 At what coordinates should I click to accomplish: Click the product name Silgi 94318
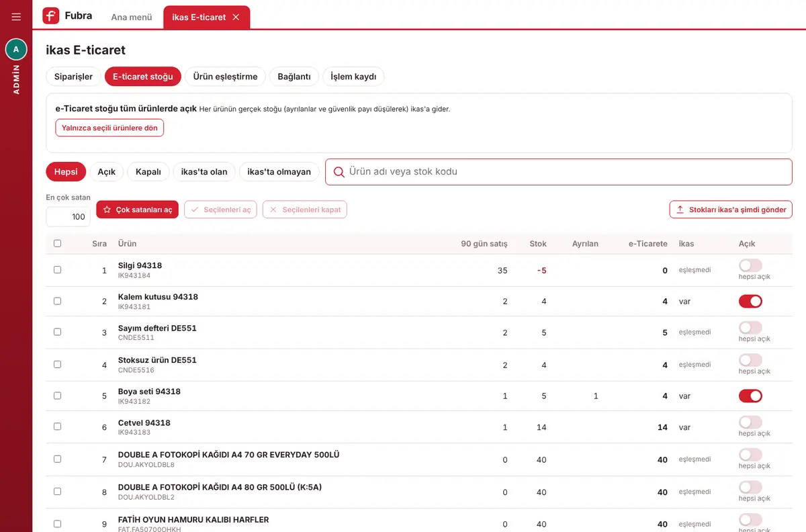140,265
